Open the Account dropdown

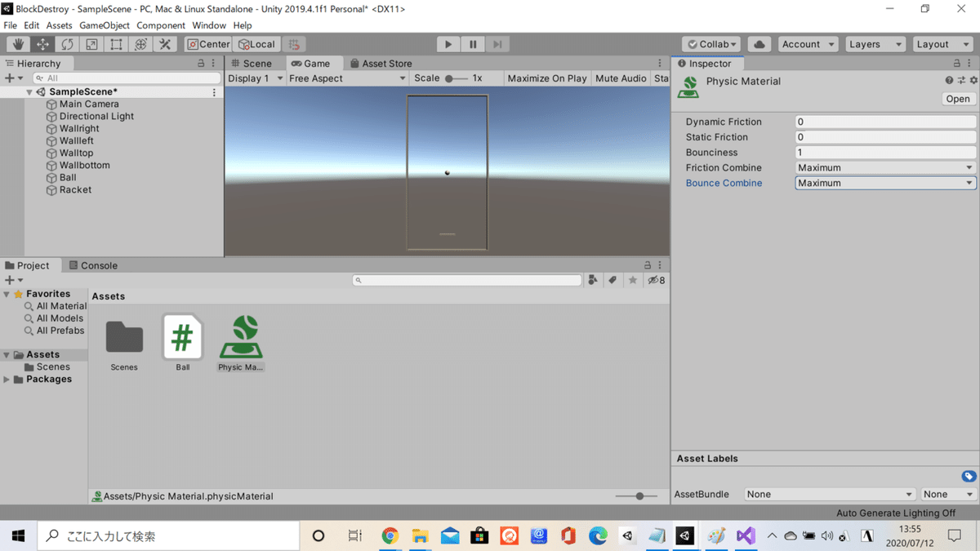point(808,44)
